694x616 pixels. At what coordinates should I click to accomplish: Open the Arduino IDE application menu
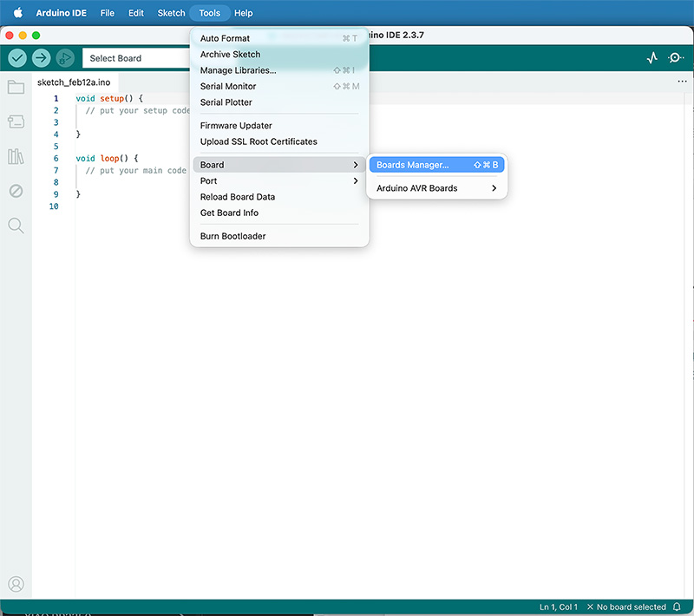[x=61, y=13]
